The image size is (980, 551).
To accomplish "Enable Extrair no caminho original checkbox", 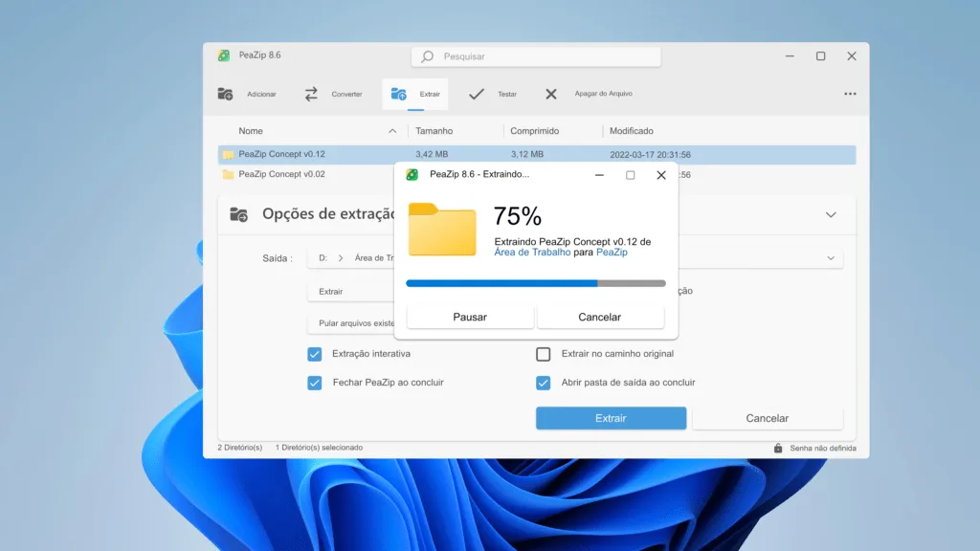I will pyautogui.click(x=544, y=354).
